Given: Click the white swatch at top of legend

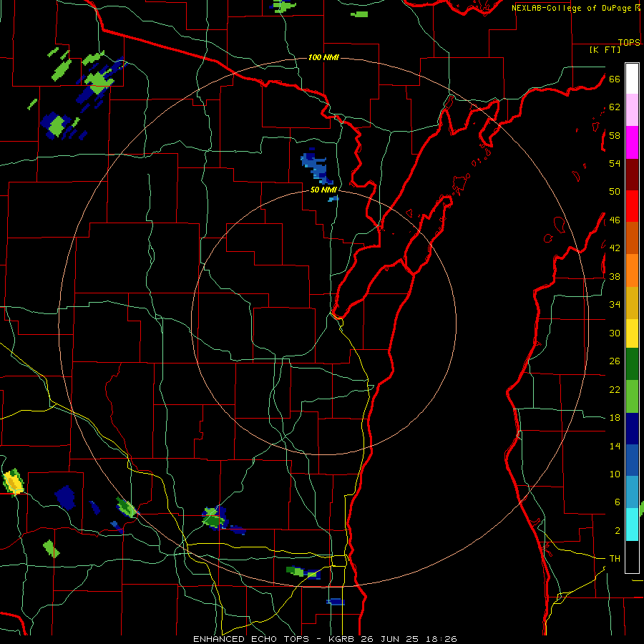Looking at the screenshot, I should point(632,79).
